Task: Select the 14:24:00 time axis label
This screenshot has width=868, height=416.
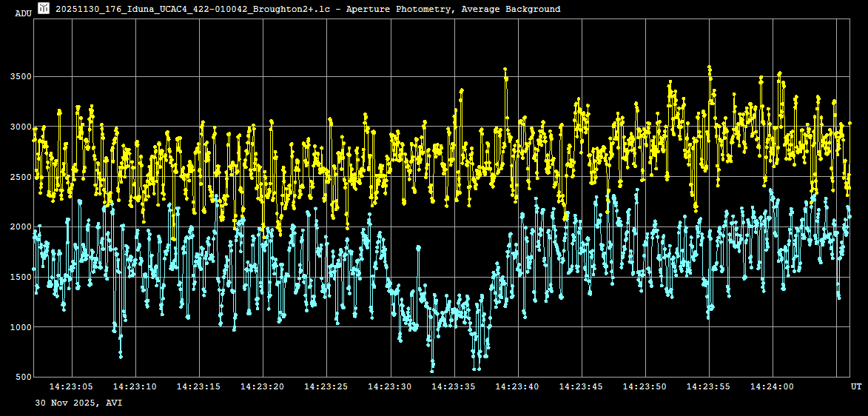Action: 773,386
